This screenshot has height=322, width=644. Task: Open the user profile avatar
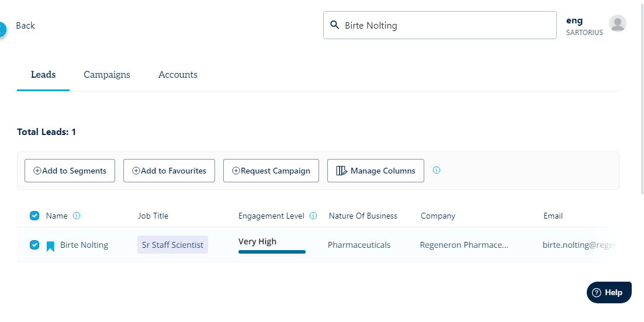tap(618, 23)
